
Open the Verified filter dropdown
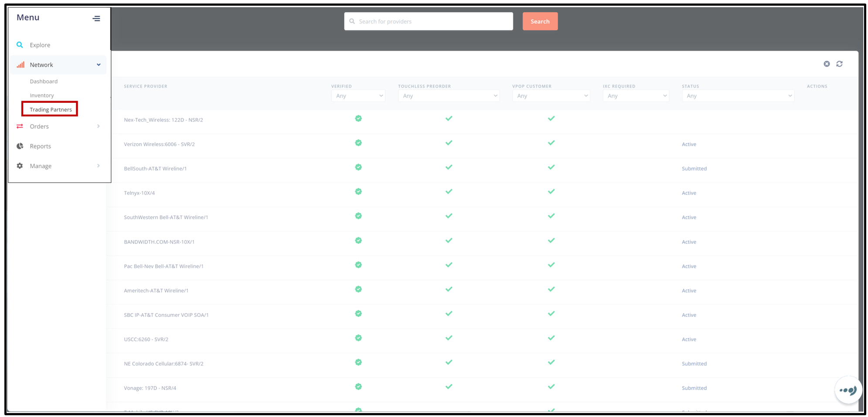pos(358,96)
